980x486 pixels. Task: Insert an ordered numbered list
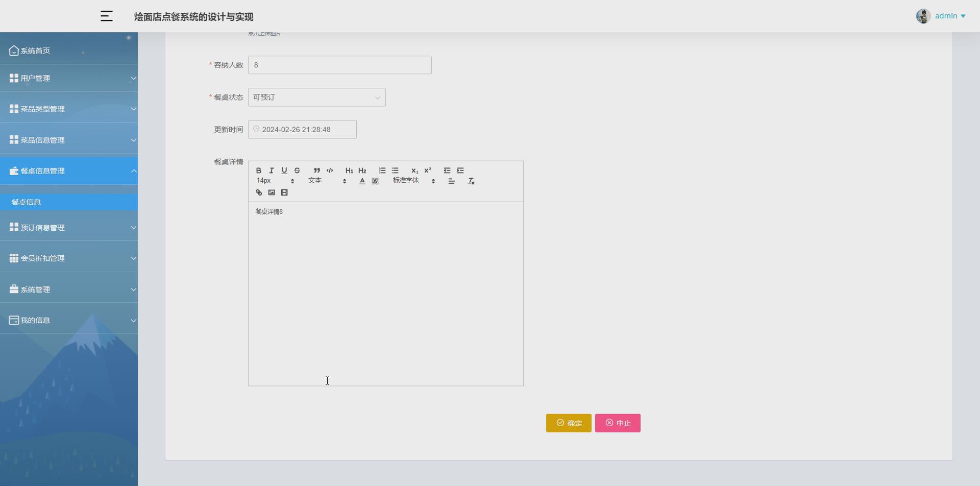click(x=382, y=171)
